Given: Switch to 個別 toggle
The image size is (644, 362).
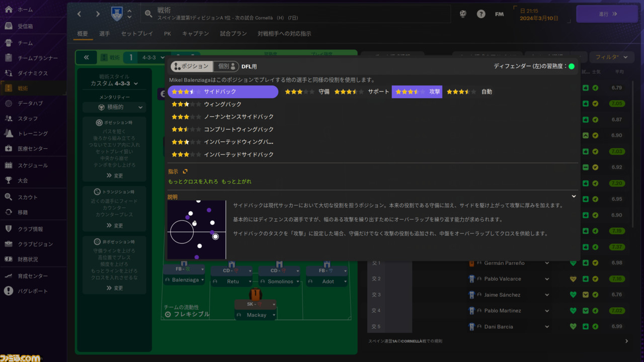Looking at the screenshot, I should [x=225, y=66].
